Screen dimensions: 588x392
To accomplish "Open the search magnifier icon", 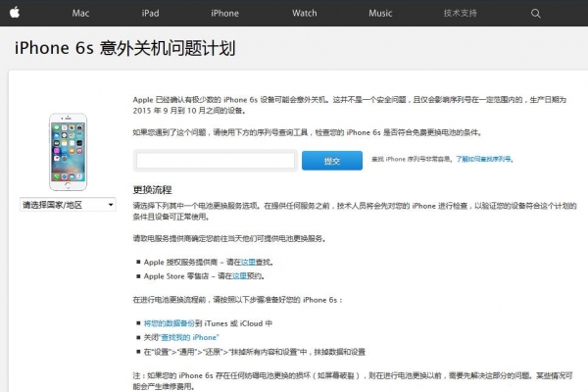I will coord(536,14).
